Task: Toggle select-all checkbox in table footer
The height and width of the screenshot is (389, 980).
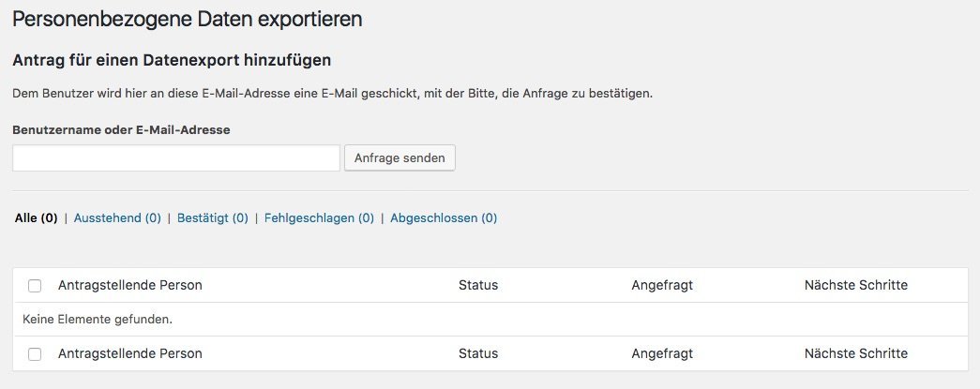Action: click(x=35, y=354)
